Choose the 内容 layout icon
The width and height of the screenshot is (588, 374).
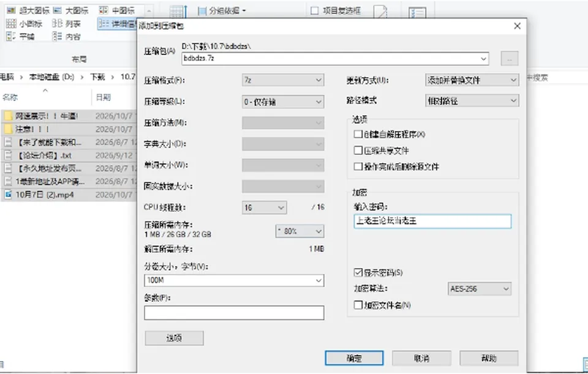point(58,36)
